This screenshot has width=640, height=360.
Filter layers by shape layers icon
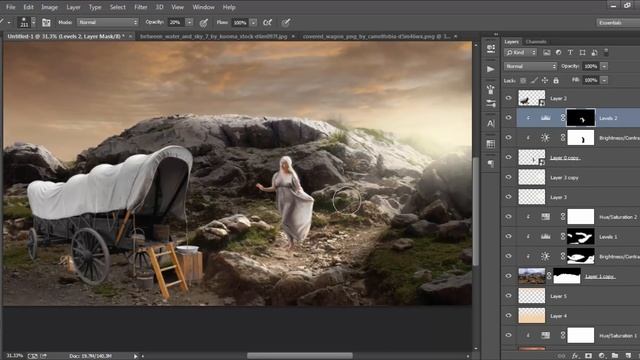[x=582, y=52]
